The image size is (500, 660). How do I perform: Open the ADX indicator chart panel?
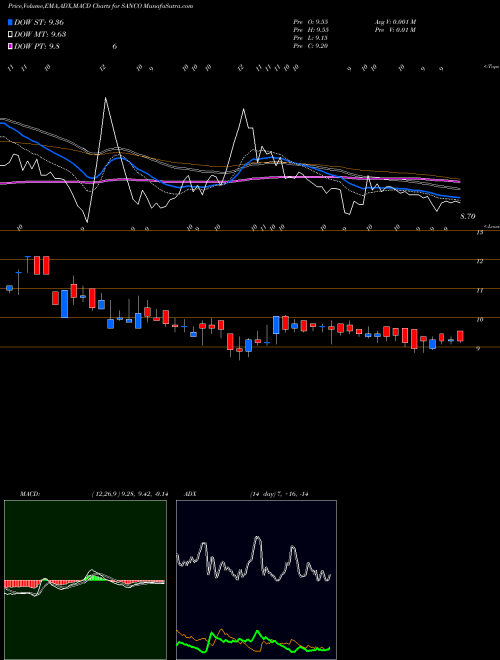click(256, 580)
